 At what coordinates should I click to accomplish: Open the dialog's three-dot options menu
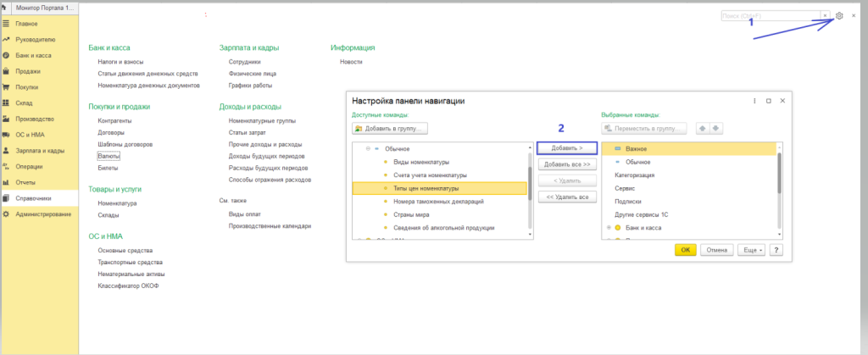pos(754,101)
